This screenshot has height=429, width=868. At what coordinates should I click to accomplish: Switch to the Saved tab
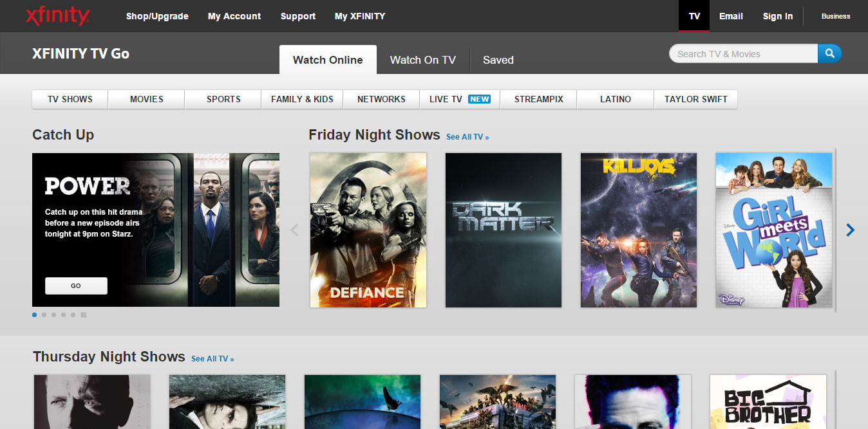(498, 60)
